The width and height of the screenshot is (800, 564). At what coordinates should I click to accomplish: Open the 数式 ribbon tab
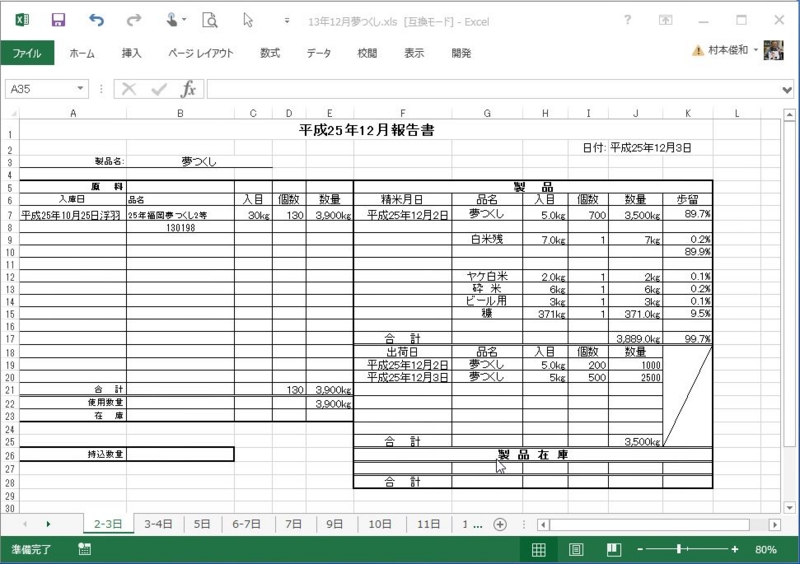tap(270, 53)
